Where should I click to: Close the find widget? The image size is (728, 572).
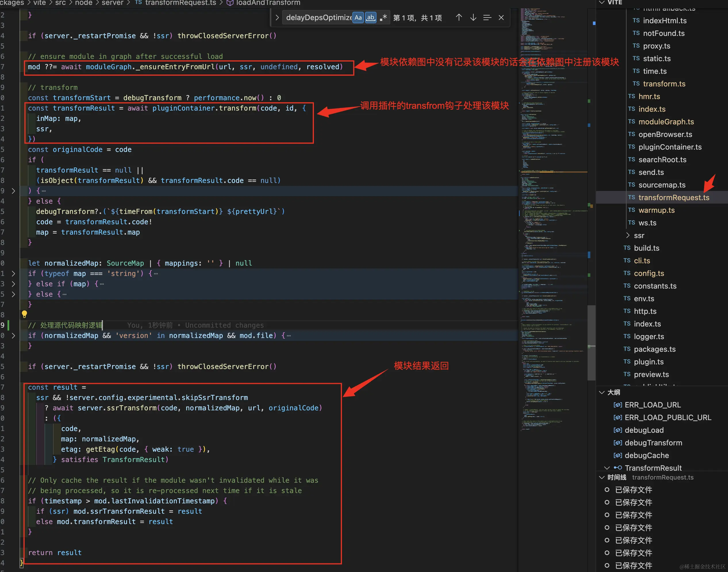point(501,18)
